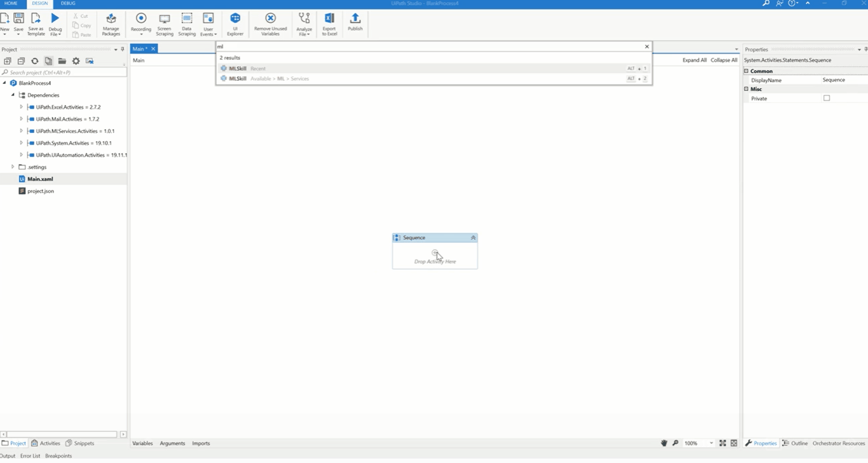Click Export to Excel
Viewport: 868px width, 463px height.
(x=329, y=24)
